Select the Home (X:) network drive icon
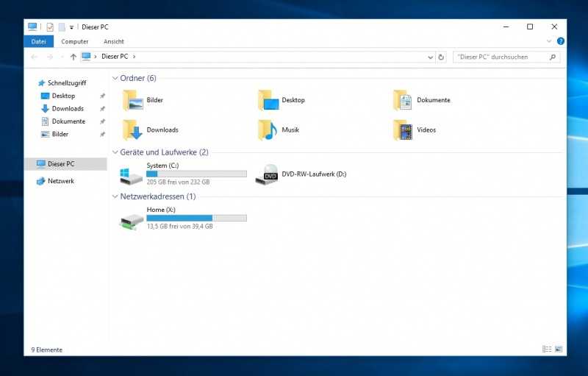The image size is (588, 376). (x=132, y=221)
